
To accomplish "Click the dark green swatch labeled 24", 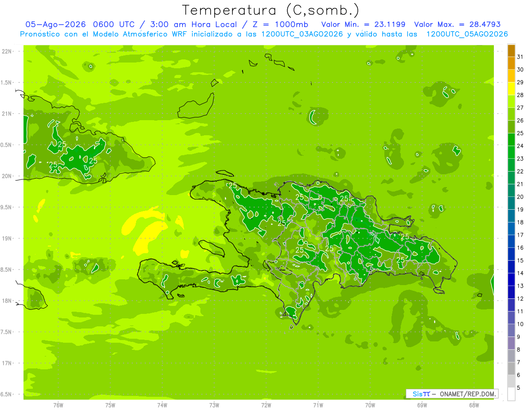I will (x=511, y=140).
